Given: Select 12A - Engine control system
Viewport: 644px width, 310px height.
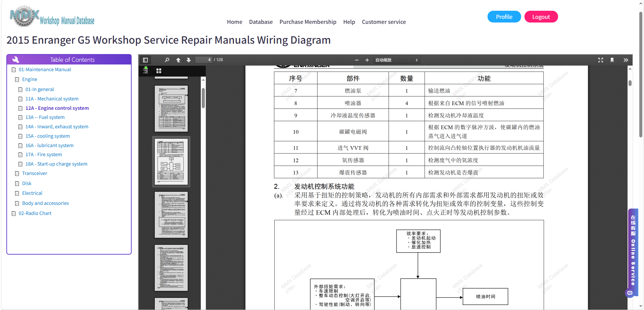Looking at the screenshot, I should [x=57, y=108].
